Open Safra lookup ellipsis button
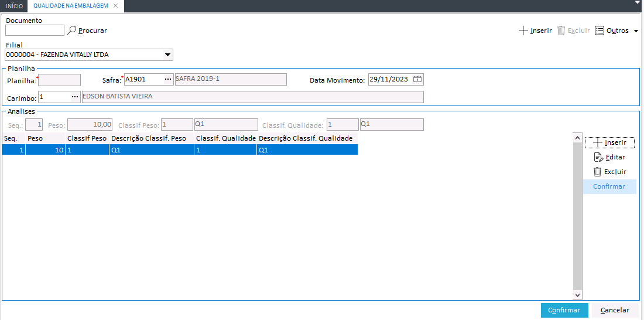 coord(168,79)
